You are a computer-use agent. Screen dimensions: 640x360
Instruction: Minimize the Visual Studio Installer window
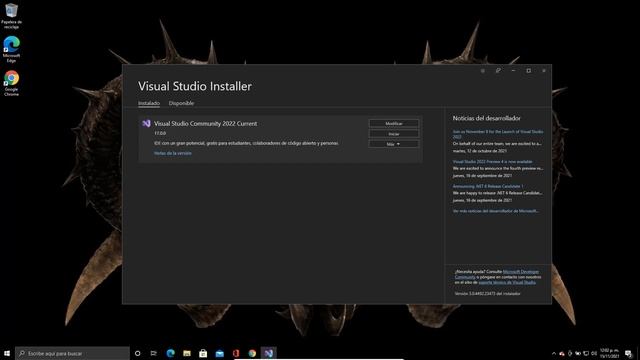513,71
